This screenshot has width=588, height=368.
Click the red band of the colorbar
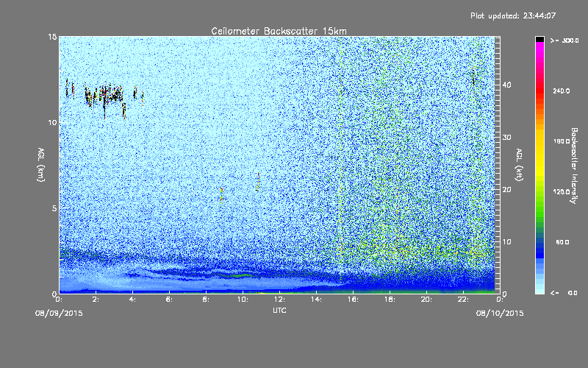point(539,92)
